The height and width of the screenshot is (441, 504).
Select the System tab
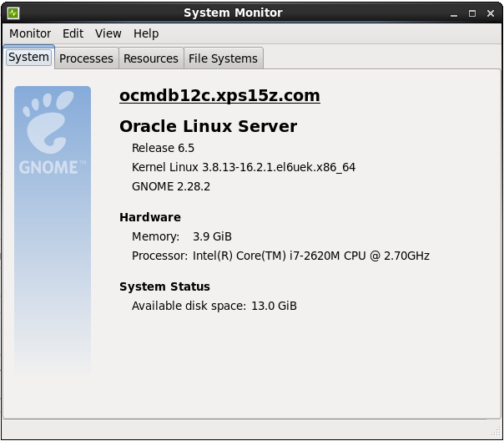tap(28, 58)
